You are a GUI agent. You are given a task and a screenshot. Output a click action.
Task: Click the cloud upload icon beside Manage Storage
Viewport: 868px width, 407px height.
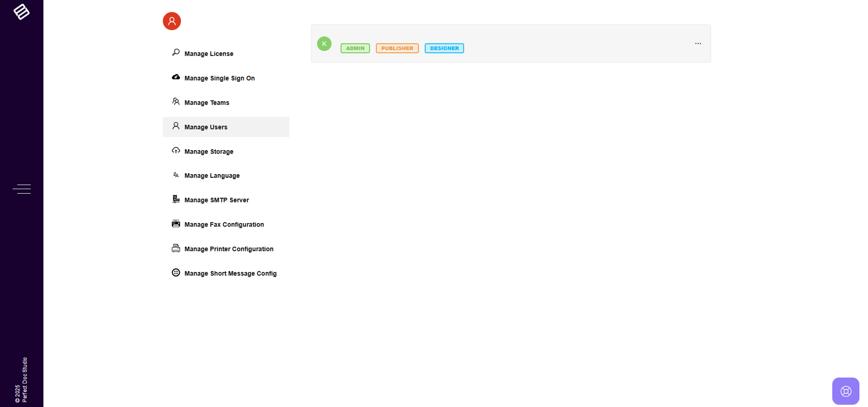click(176, 150)
